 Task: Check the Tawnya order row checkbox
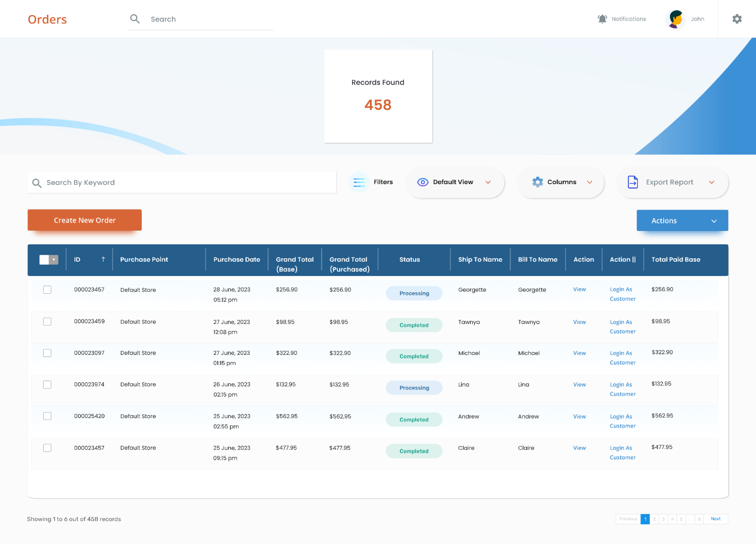[47, 322]
